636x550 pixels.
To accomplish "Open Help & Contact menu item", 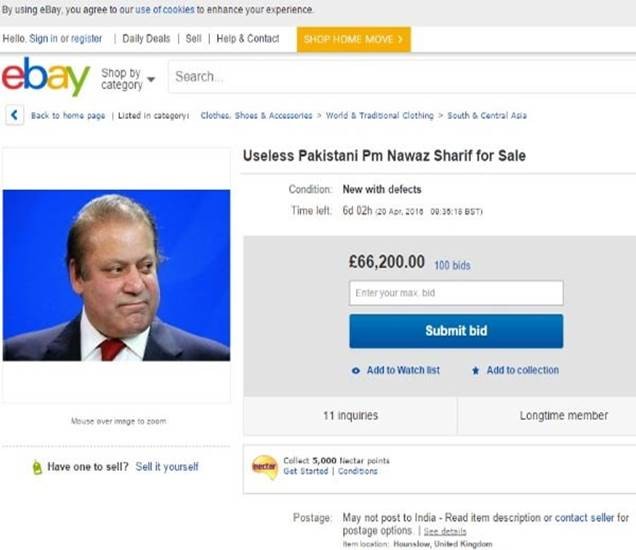I will pyautogui.click(x=248, y=39).
